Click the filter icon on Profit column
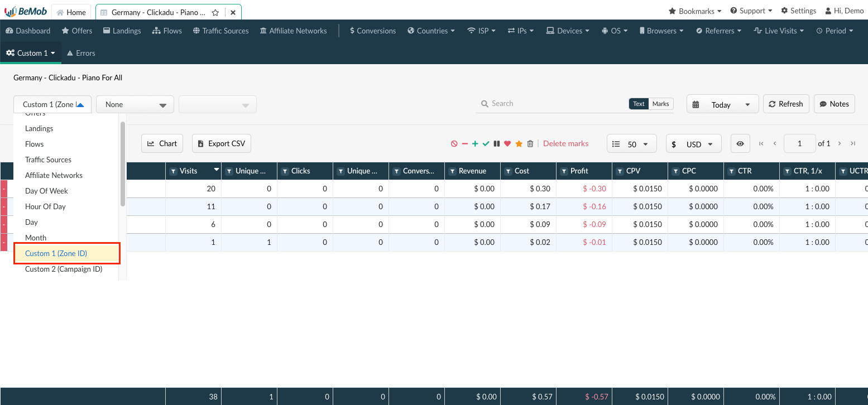This screenshot has height=405, width=868. (564, 171)
